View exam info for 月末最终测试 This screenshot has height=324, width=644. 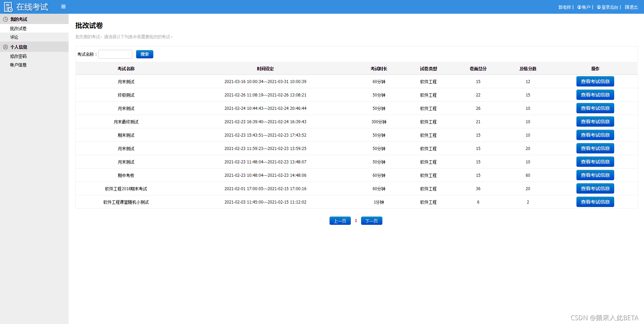[595, 121]
